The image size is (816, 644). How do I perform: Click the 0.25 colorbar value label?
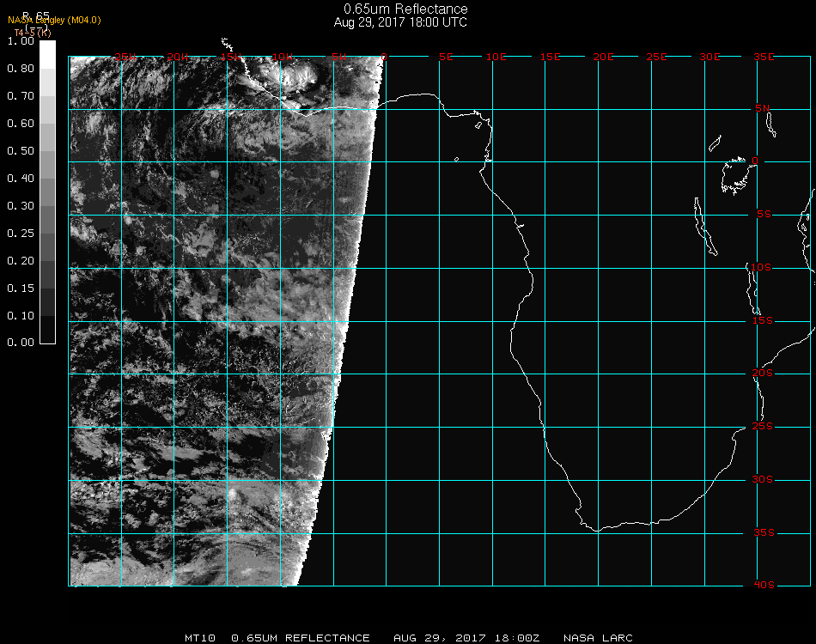(21, 234)
